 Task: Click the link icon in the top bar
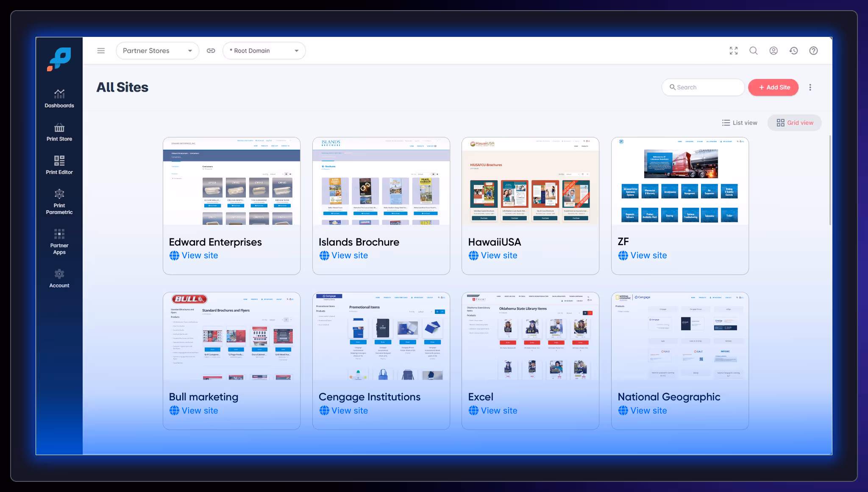211,50
